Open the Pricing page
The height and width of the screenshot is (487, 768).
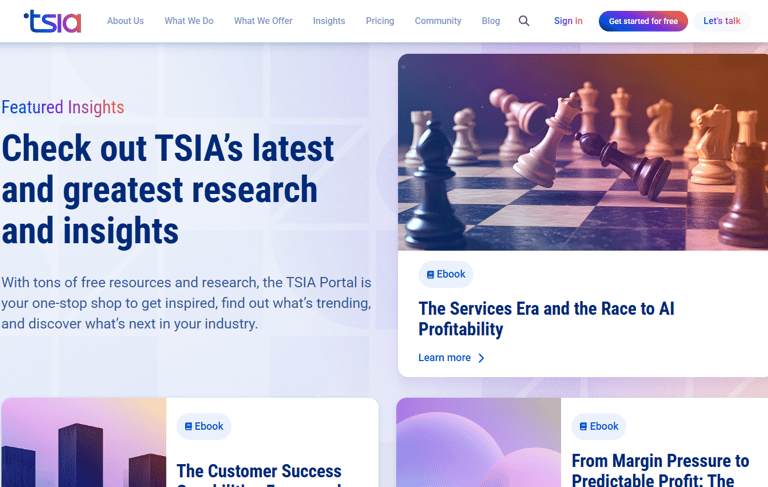[x=380, y=21]
